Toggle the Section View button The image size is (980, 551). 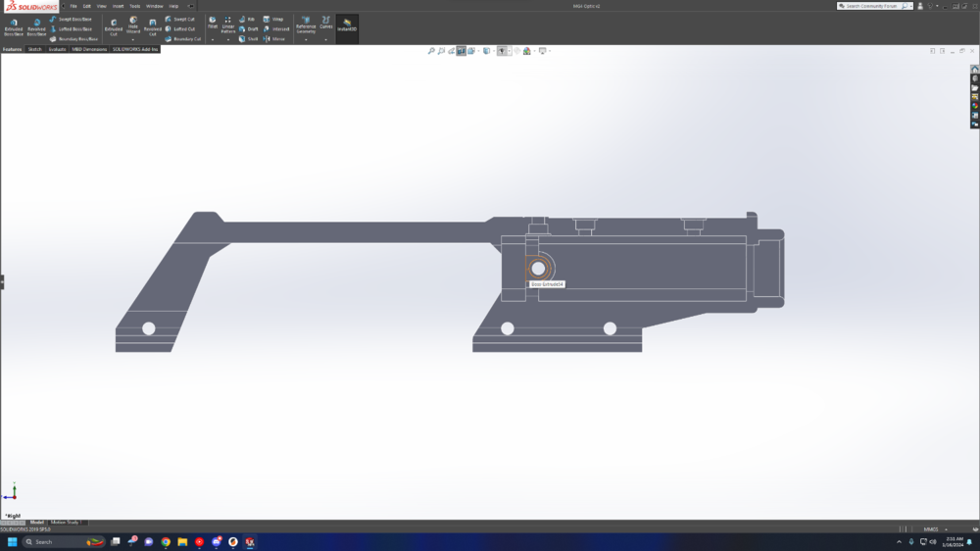(461, 51)
